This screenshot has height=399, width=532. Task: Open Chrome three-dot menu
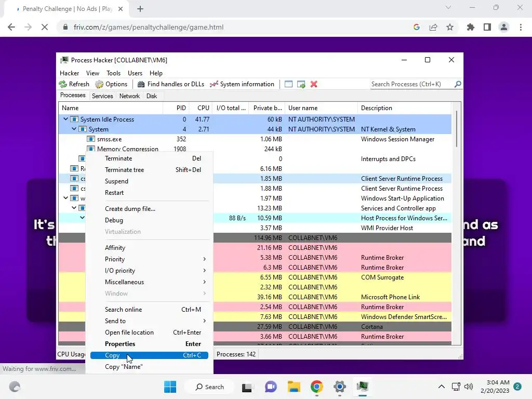tap(521, 27)
